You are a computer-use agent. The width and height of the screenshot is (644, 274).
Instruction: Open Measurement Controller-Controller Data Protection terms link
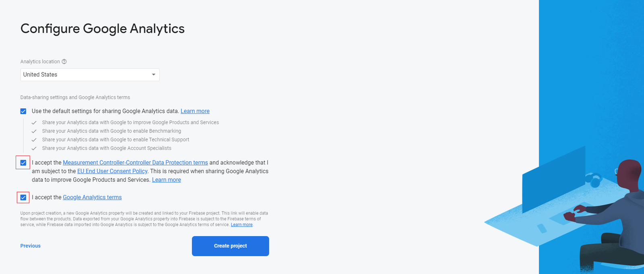click(135, 163)
